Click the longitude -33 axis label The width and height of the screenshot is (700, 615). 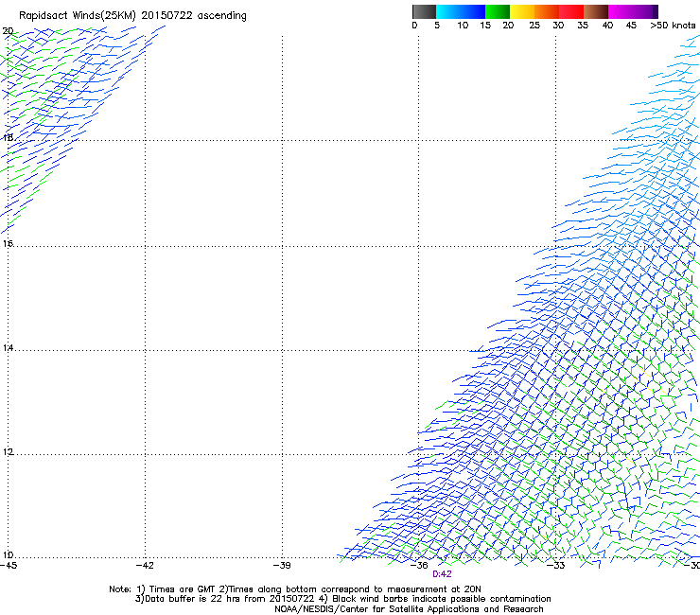(556, 566)
